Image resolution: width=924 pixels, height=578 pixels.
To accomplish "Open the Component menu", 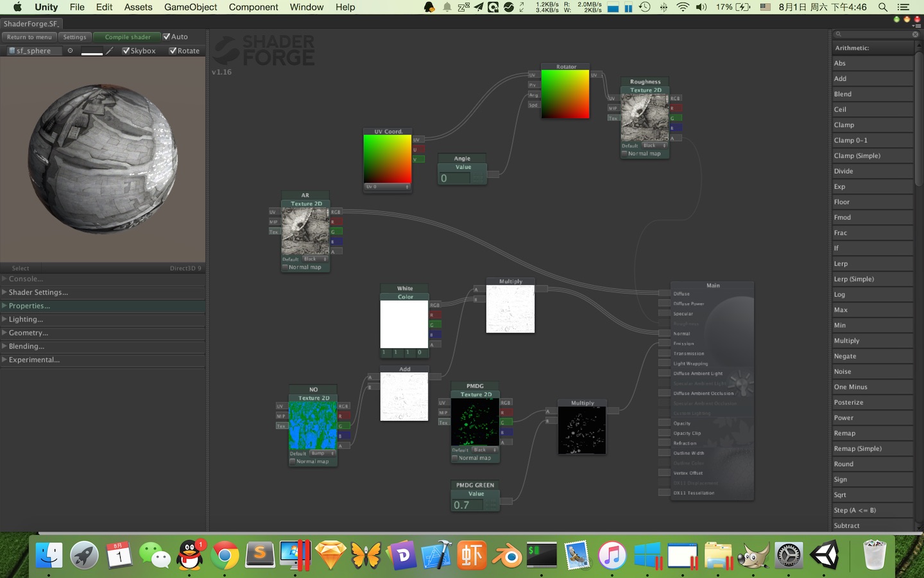I will coord(253,7).
